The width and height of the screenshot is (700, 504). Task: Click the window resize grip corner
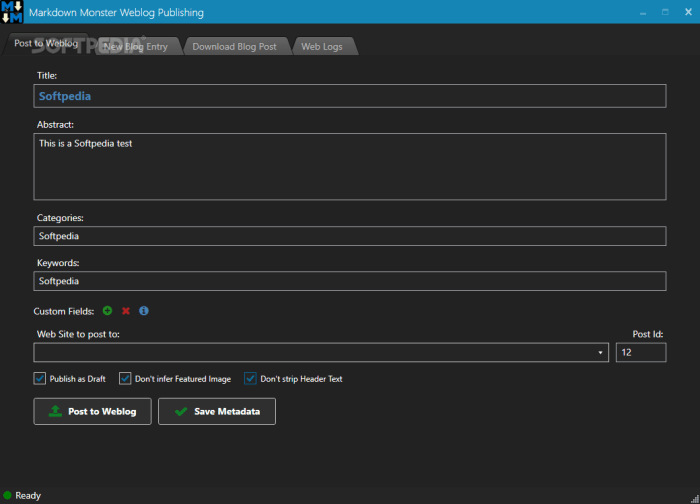(695, 499)
